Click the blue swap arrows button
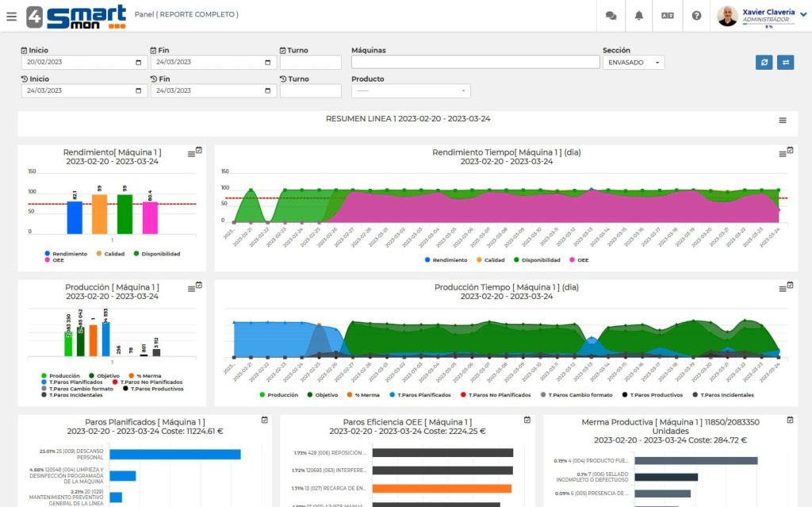Image resolution: width=812 pixels, height=507 pixels. coord(785,62)
